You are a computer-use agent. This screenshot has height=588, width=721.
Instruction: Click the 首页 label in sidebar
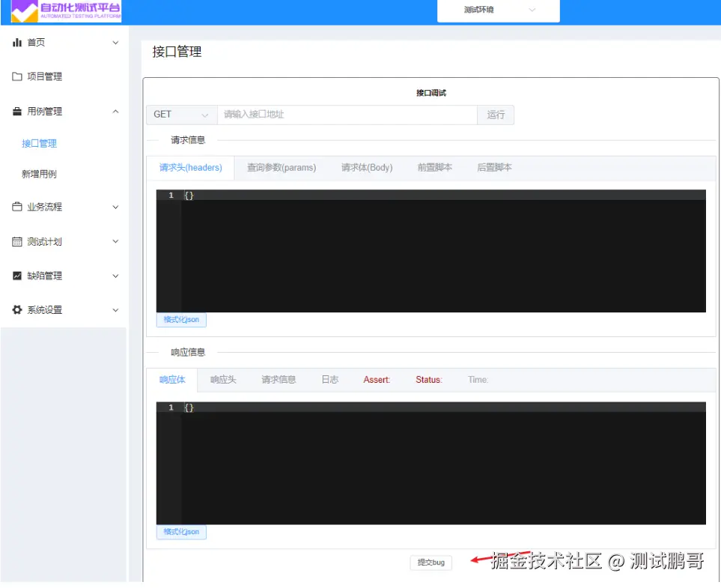pos(36,43)
